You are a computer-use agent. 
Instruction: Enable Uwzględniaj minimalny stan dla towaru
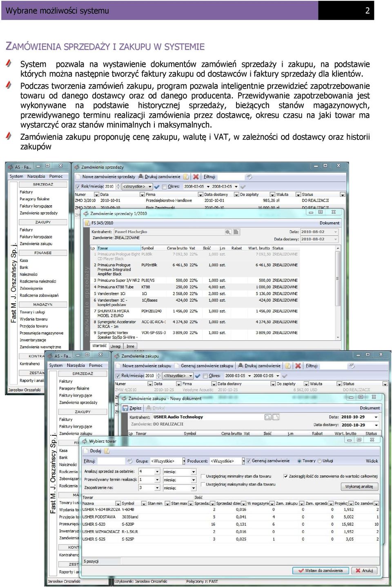[203, 476]
